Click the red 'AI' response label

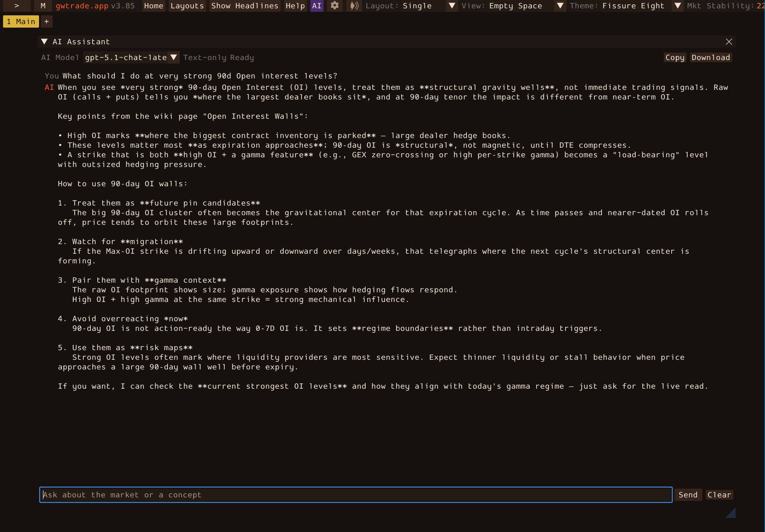(x=49, y=87)
